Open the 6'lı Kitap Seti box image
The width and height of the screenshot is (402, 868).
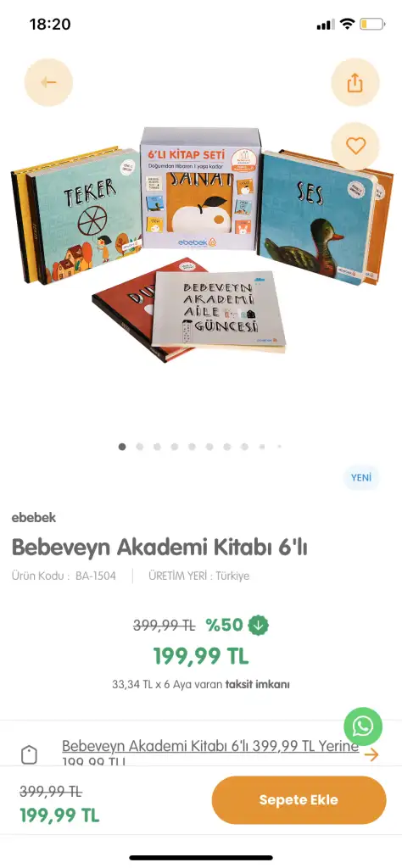200,188
